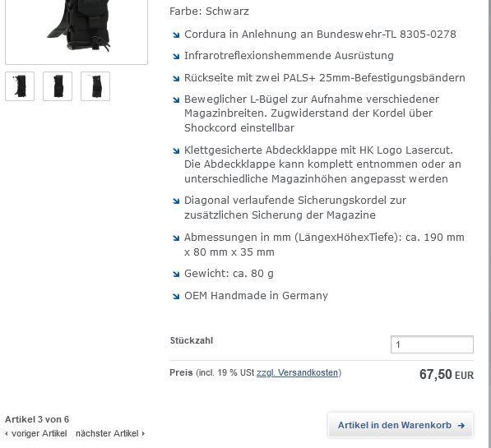Go to nächster Artikel
This screenshot has width=491, height=448.
click(107, 433)
